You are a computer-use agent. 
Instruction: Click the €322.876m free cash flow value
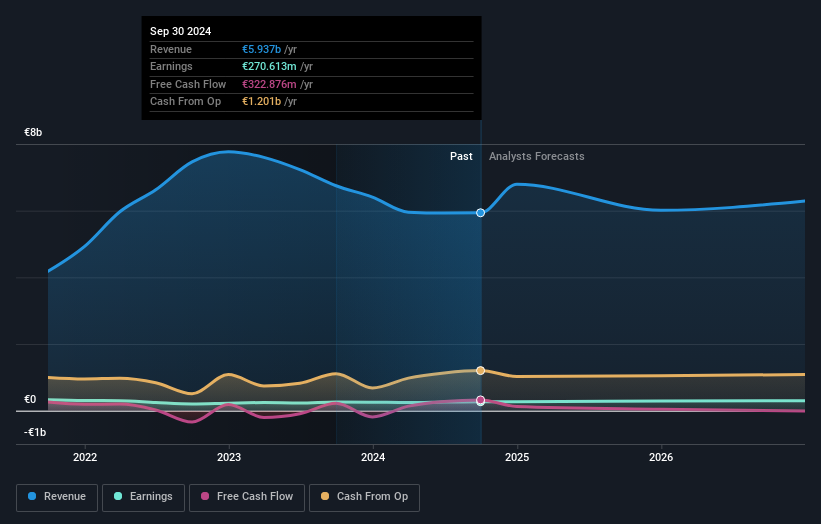pos(269,84)
